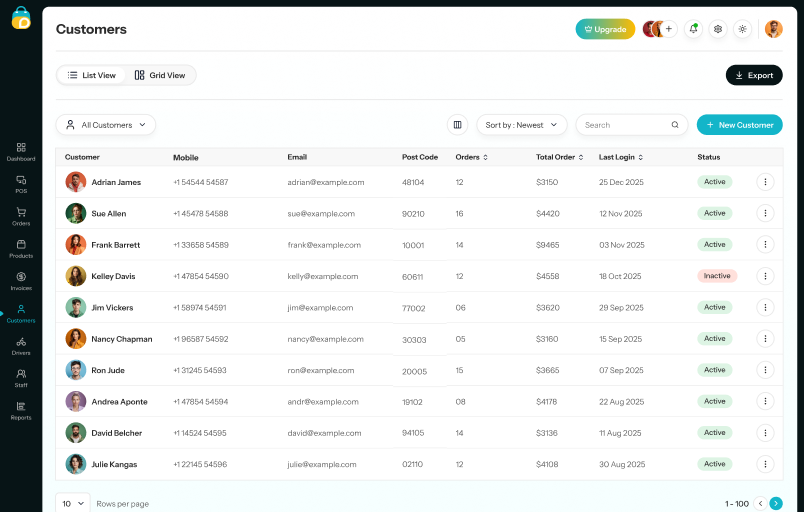
Task: Open Reports from the sidebar
Action: coord(21,411)
